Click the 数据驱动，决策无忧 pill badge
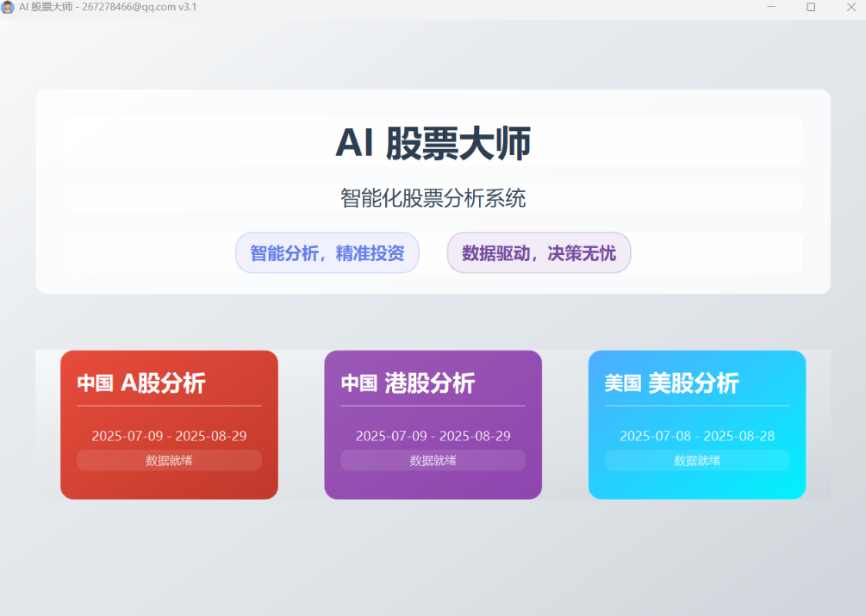866x616 pixels. (x=539, y=253)
